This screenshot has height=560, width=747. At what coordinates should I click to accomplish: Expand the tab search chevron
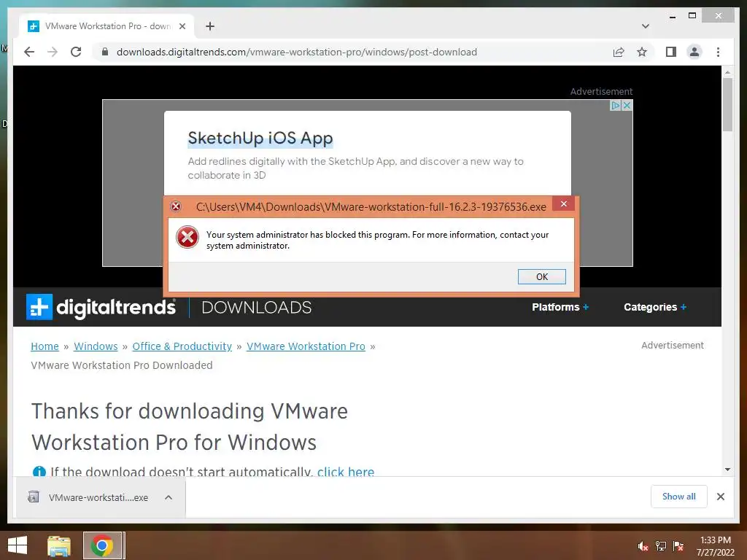pyautogui.click(x=645, y=26)
